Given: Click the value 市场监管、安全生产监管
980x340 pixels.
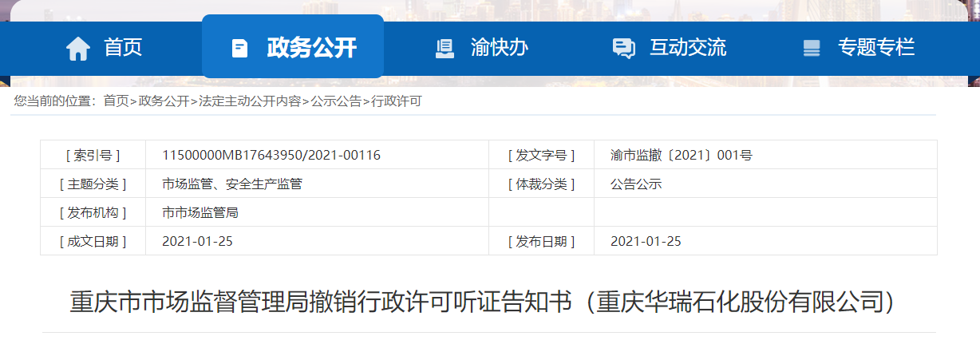Looking at the screenshot, I should [232, 184].
